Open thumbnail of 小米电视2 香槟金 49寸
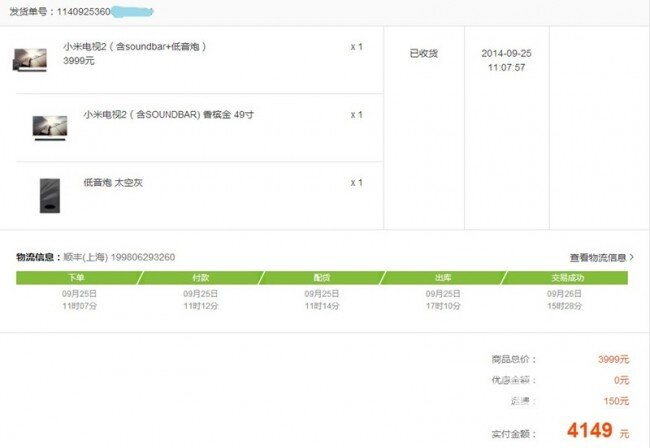Screen dimensions: 650x448 [50, 128]
